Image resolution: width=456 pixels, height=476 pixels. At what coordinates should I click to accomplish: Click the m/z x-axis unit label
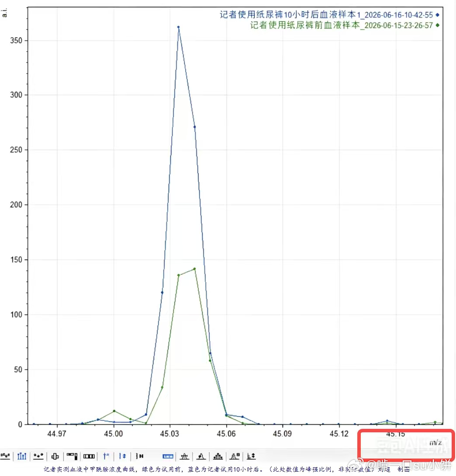coord(435,443)
